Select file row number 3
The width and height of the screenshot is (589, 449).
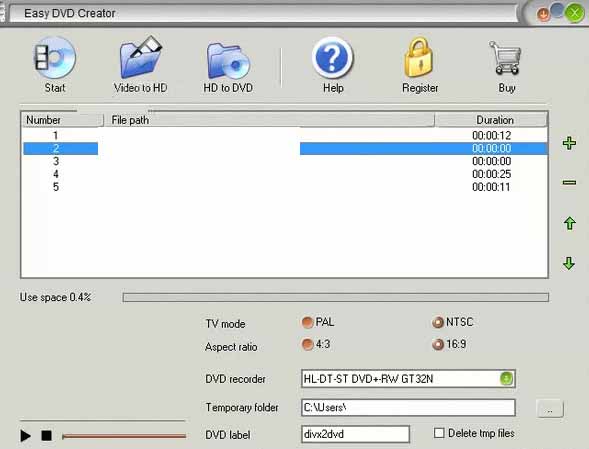pos(284,161)
